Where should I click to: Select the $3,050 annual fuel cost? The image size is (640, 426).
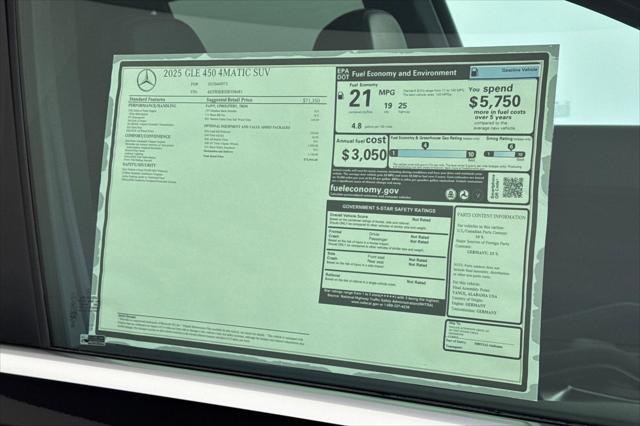364,155
